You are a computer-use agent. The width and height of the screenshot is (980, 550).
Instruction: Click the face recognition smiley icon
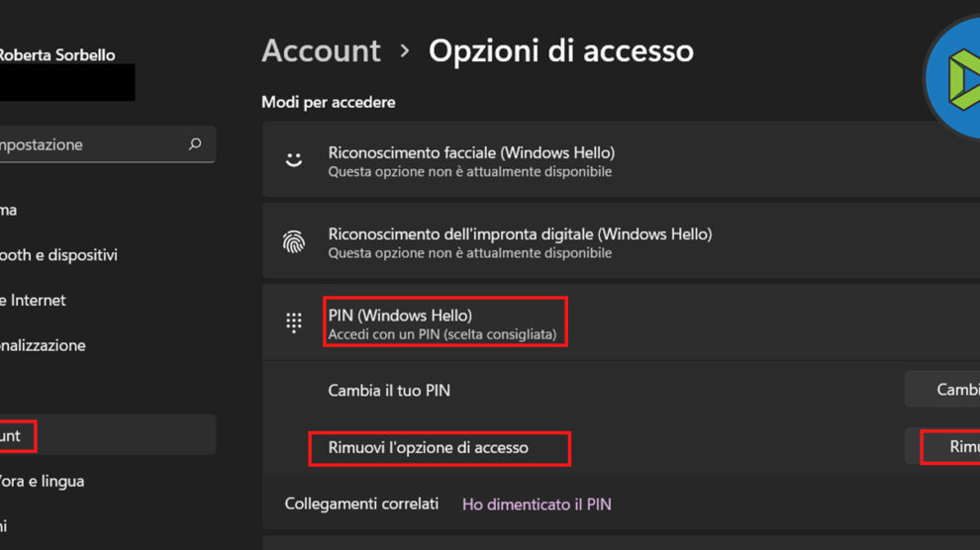coord(294,160)
